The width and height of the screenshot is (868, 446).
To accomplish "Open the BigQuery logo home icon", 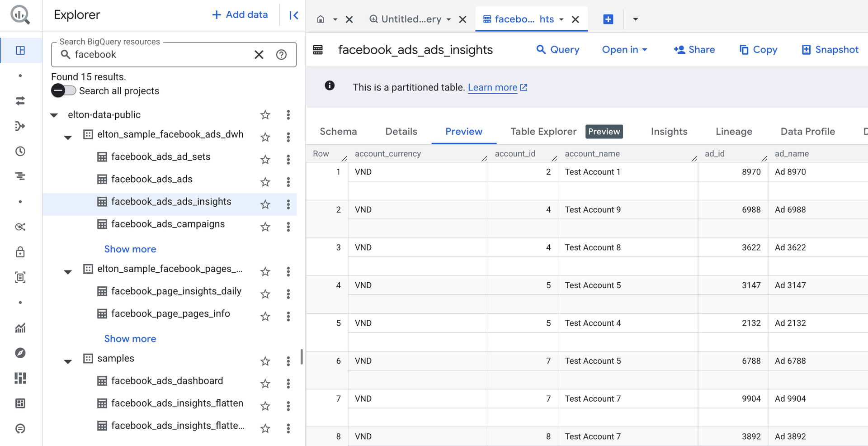I will (20, 15).
